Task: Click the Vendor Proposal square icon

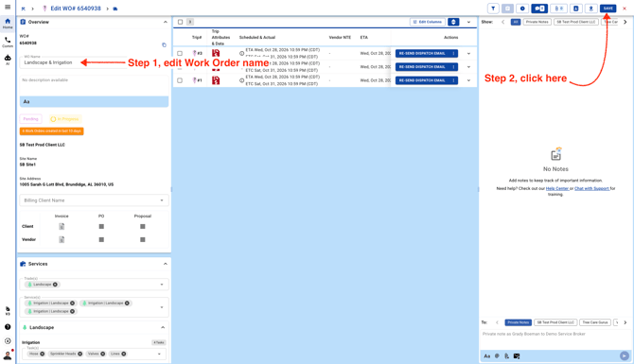Action: 143,239
